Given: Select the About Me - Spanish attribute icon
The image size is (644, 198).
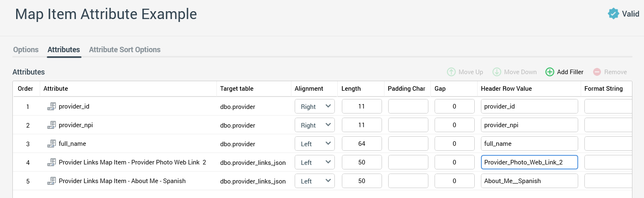Looking at the screenshot, I should pos(51,181).
